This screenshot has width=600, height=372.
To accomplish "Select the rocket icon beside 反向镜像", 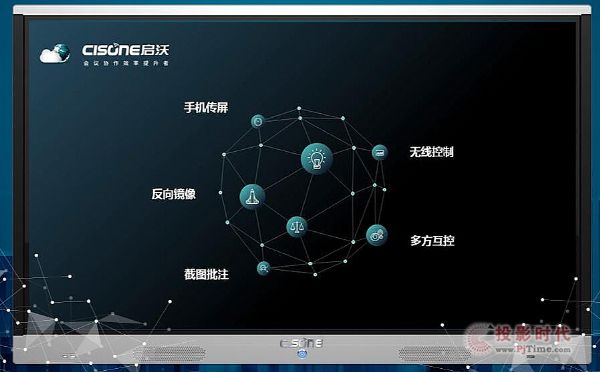I will [252, 197].
